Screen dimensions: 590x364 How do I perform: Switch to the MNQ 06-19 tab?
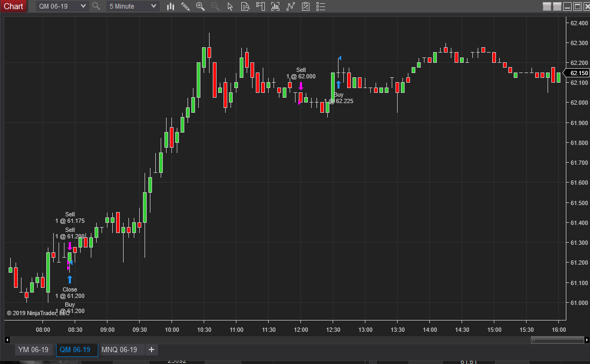tap(119, 350)
